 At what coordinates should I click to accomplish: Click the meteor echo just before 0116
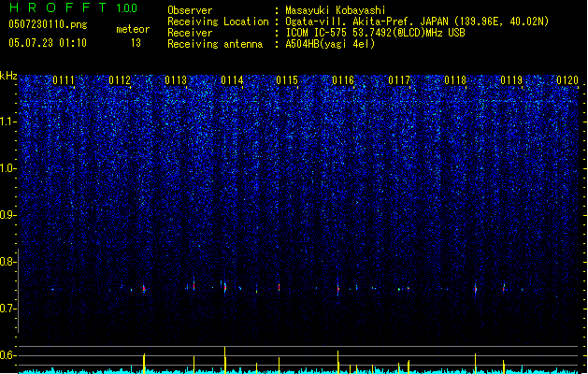(338, 289)
